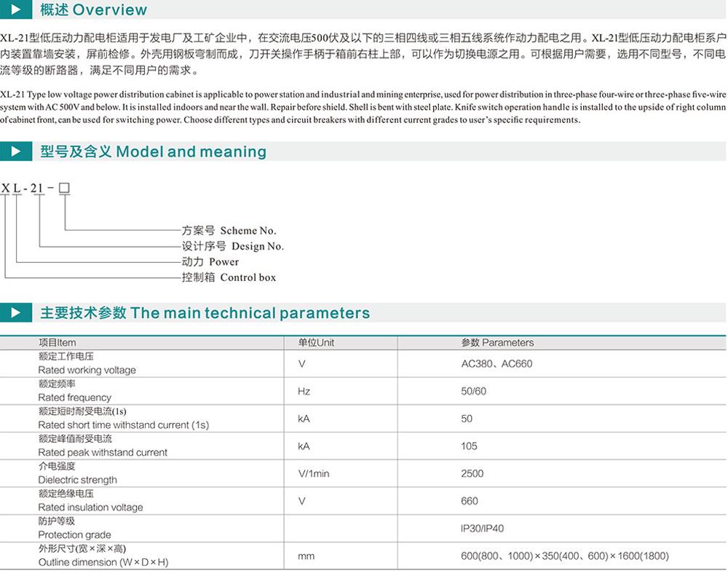Click the Parameters column header
The width and height of the screenshot is (728, 581).
coord(497,342)
